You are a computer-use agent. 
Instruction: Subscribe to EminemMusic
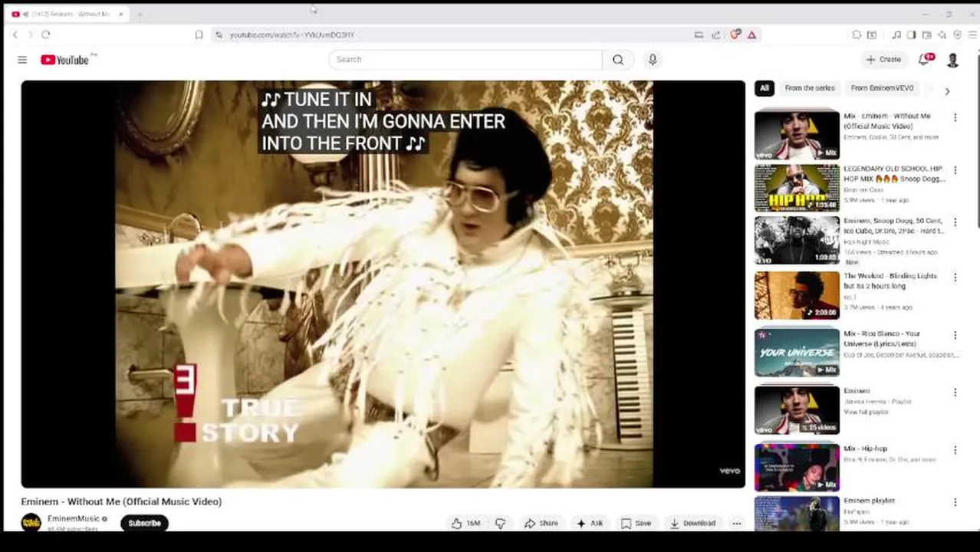(x=144, y=523)
